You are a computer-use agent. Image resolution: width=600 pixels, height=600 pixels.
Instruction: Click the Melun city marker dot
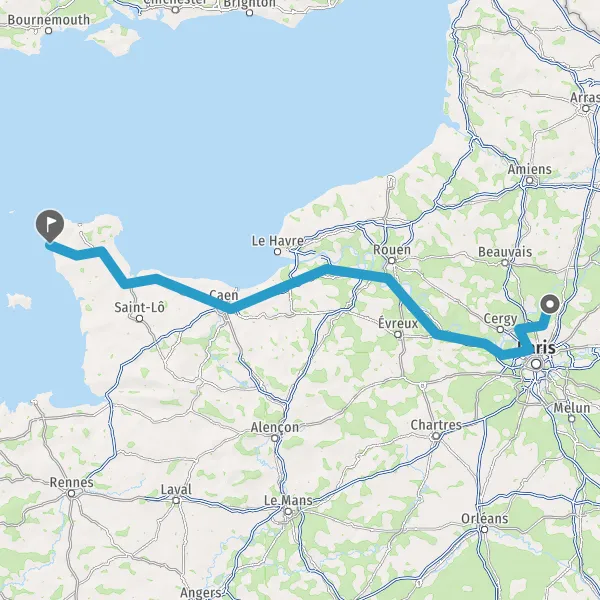click(571, 419)
